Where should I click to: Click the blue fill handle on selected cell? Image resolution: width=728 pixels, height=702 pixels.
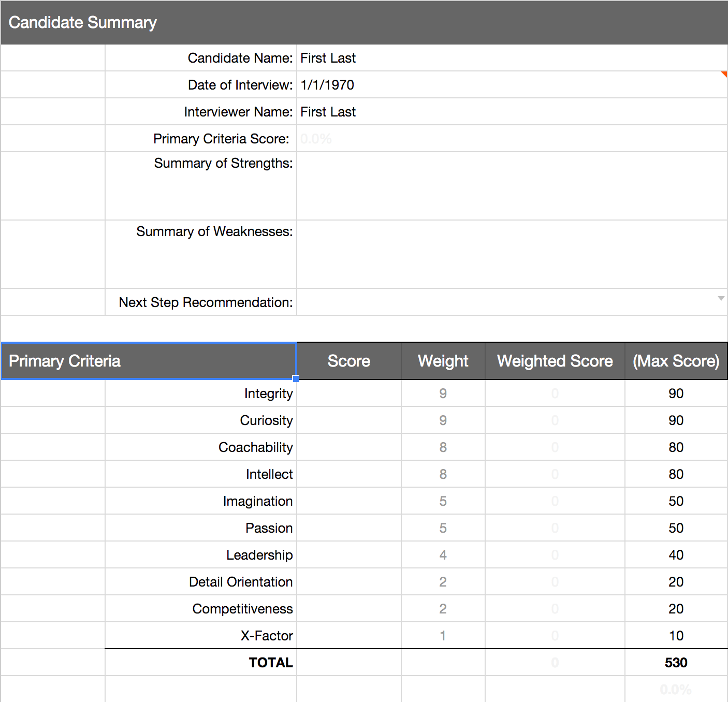pyautogui.click(x=296, y=379)
